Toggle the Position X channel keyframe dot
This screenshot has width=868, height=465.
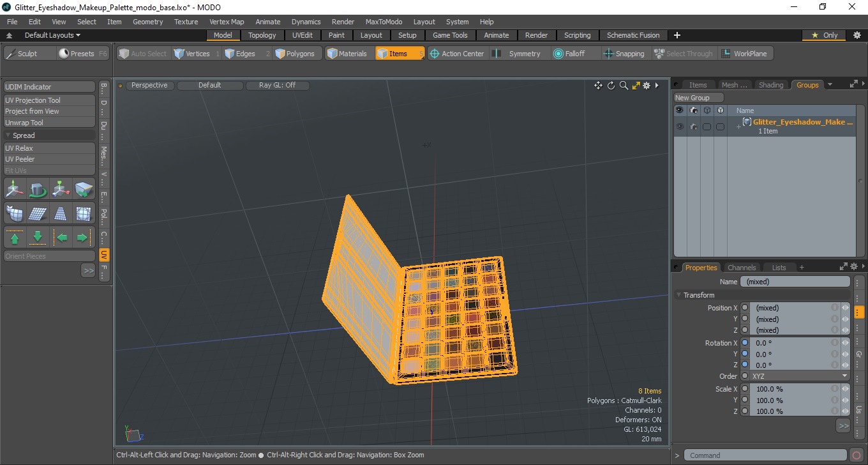pyautogui.click(x=744, y=308)
